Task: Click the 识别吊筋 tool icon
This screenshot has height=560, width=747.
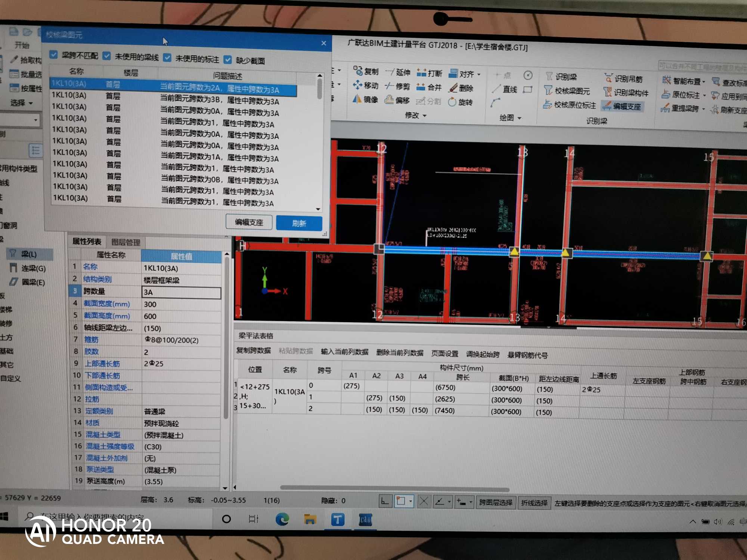Action: 609,78
